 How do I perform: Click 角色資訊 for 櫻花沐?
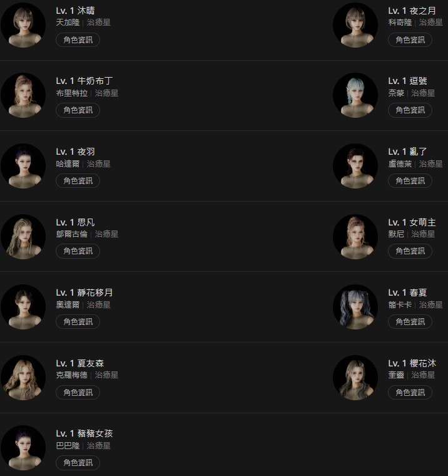pyautogui.click(x=410, y=392)
